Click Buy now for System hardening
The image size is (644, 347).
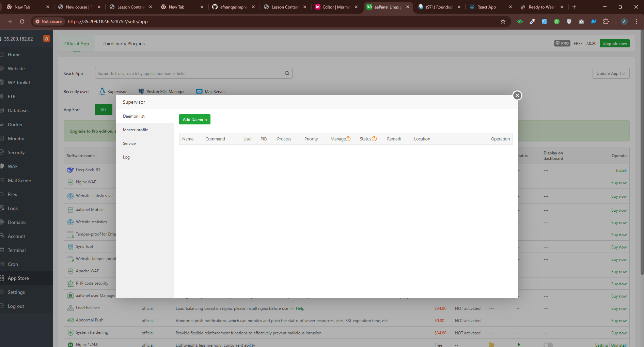click(x=618, y=333)
